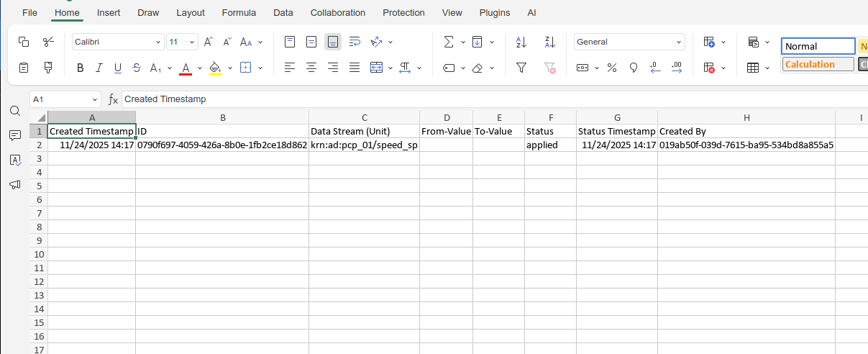Toggle Wrap text for the cell
The image size is (868, 354).
click(355, 42)
